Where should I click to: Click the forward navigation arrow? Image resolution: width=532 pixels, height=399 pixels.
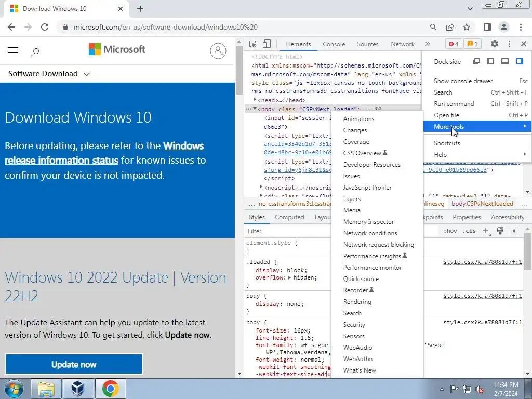28,27
